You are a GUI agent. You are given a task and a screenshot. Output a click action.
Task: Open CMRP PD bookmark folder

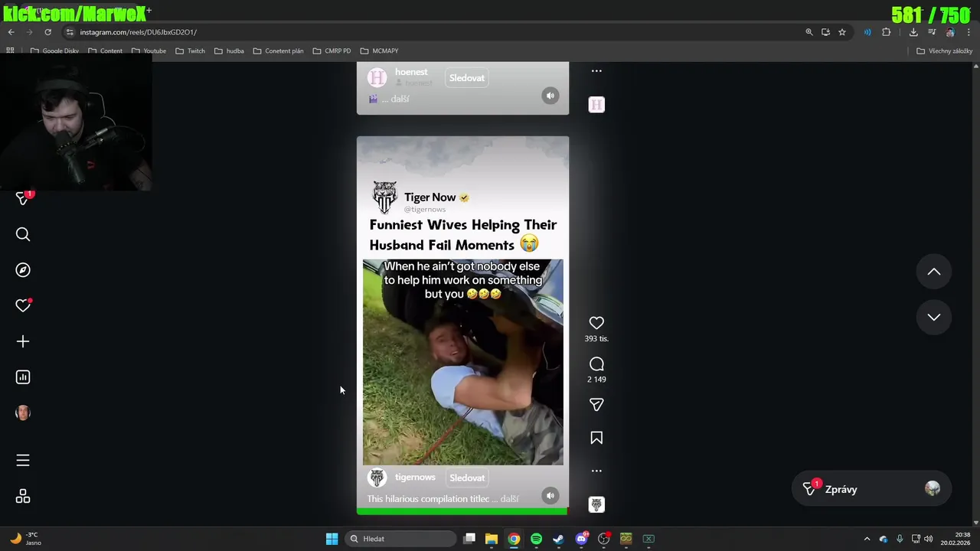tap(332, 51)
